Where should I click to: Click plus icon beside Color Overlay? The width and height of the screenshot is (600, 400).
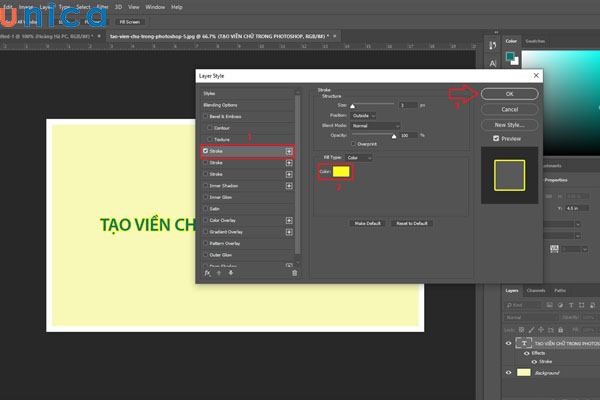[289, 220]
